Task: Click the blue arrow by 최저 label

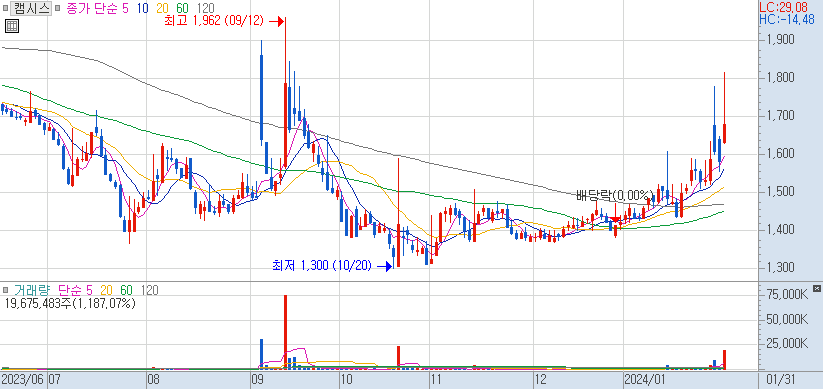Action: coord(385,266)
